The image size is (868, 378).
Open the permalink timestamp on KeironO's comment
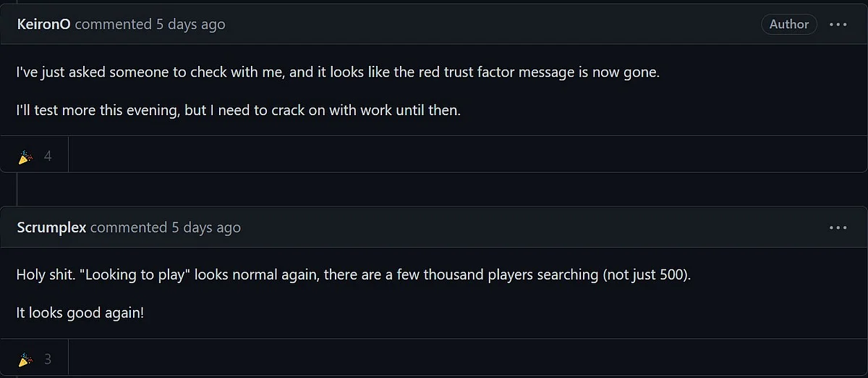191,25
